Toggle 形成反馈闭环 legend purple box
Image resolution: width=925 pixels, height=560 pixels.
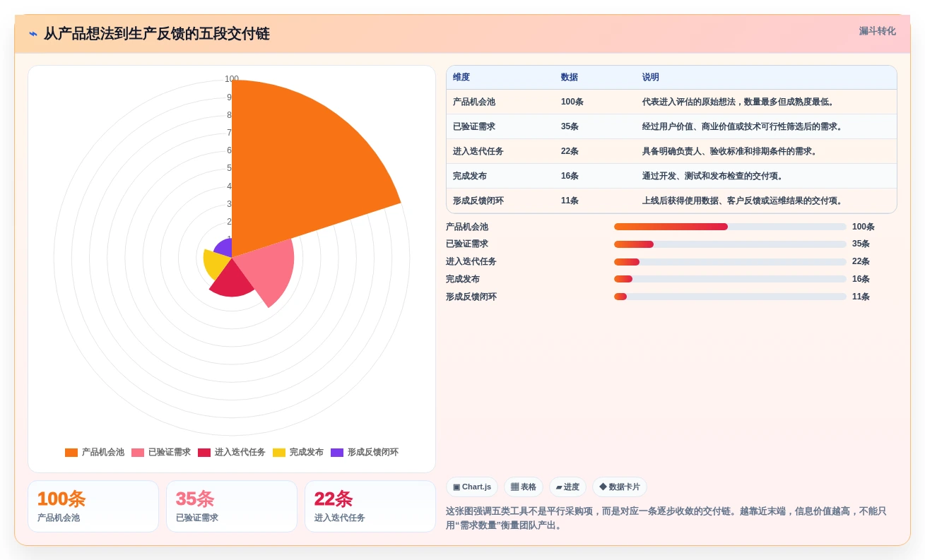337,453
